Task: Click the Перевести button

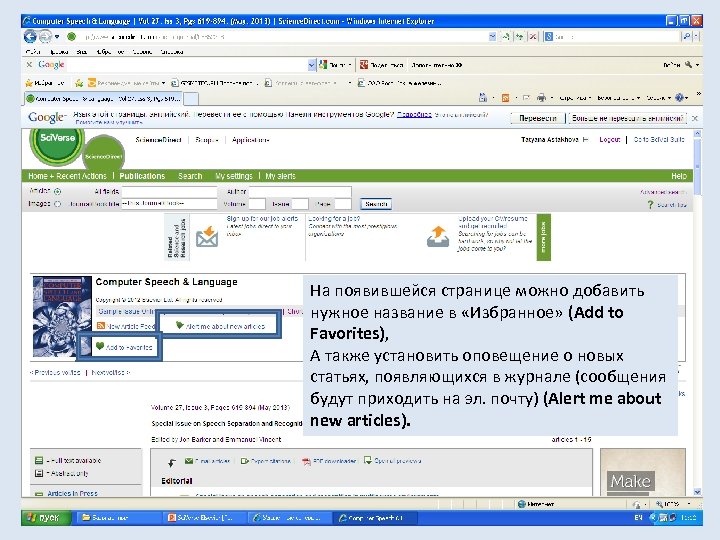Action: [x=537, y=118]
